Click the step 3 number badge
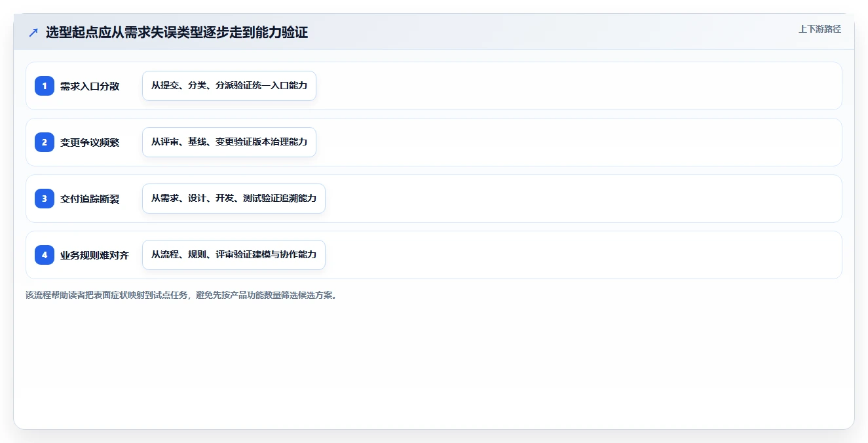 45,199
